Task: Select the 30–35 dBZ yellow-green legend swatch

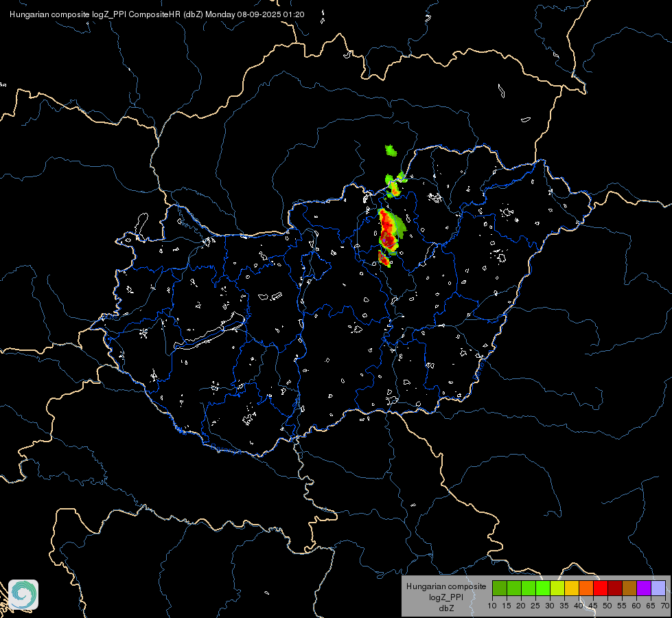Action: [557, 588]
